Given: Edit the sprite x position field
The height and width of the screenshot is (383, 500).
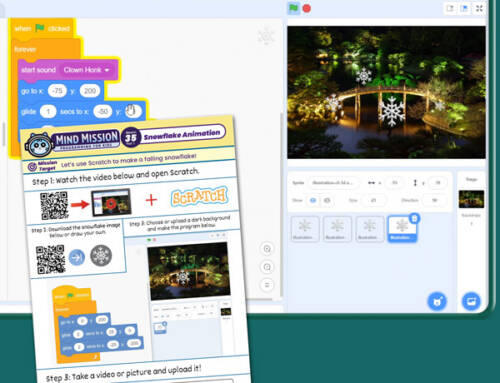Looking at the screenshot, I should (395, 182).
